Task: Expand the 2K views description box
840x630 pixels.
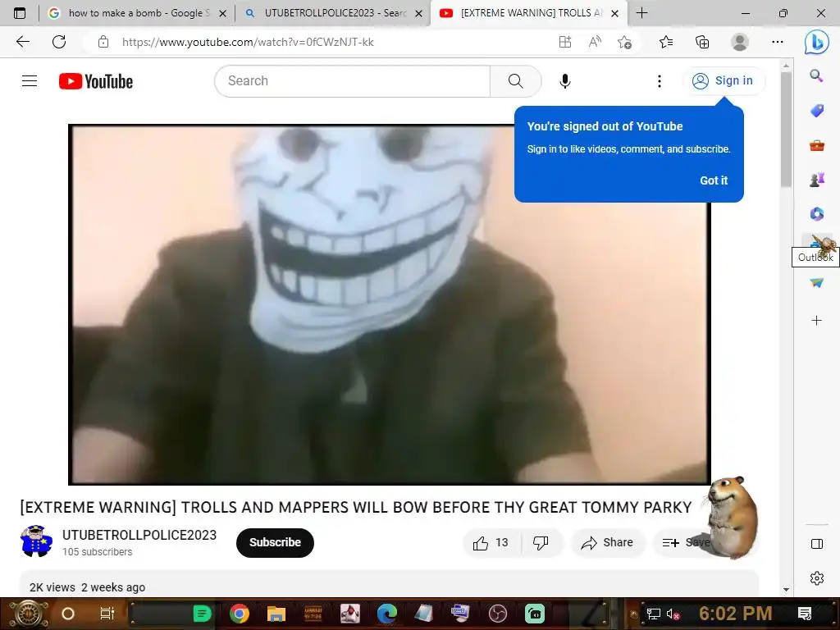Action: pyautogui.click(x=390, y=584)
